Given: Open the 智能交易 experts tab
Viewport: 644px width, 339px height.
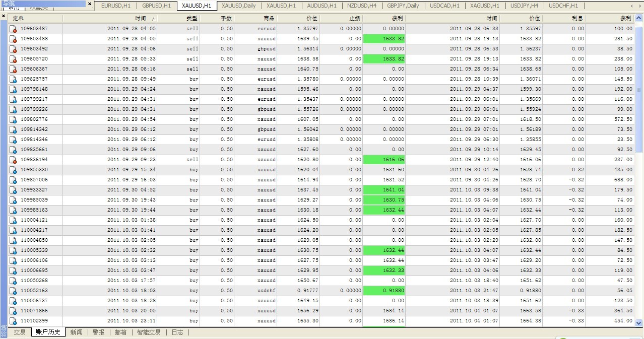Looking at the screenshot, I should click(x=149, y=332).
